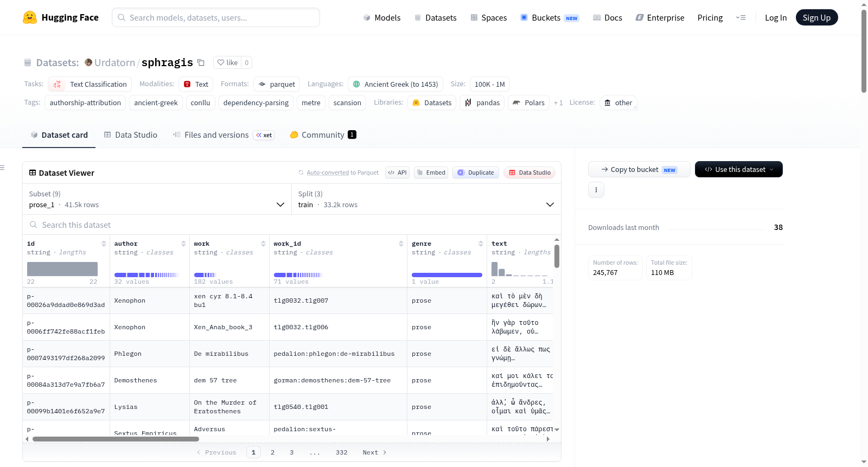Follow the Auto-converted link
This screenshot has height=467, width=868.
[328, 172]
